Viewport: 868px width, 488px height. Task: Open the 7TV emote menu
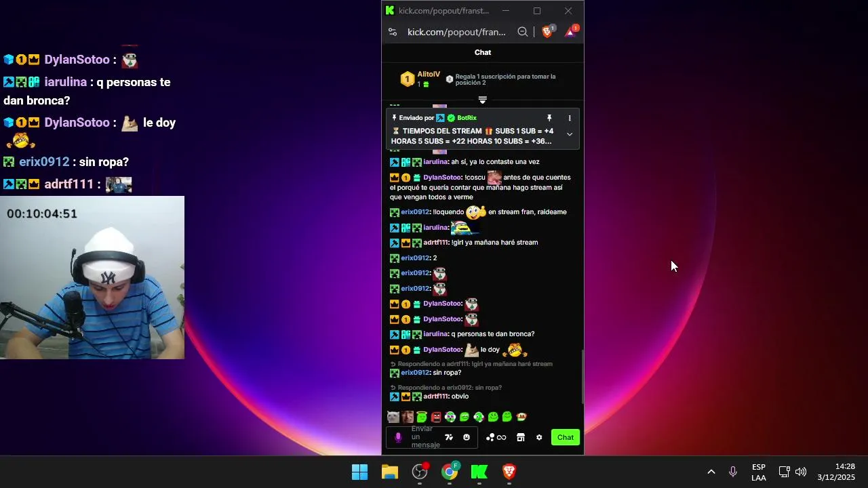pos(448,437)
